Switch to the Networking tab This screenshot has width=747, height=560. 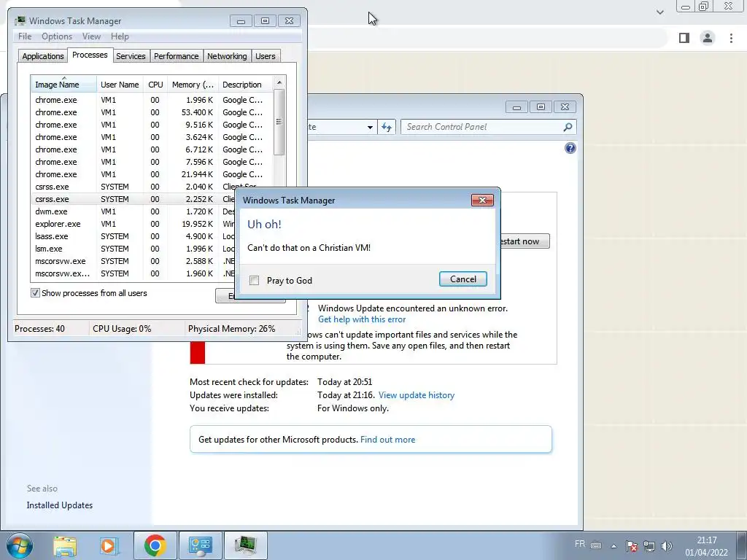coord(227,56)
